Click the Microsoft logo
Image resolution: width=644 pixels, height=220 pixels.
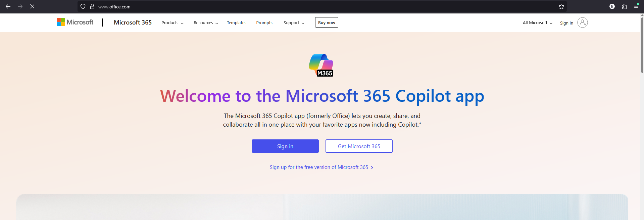(75, 22)
